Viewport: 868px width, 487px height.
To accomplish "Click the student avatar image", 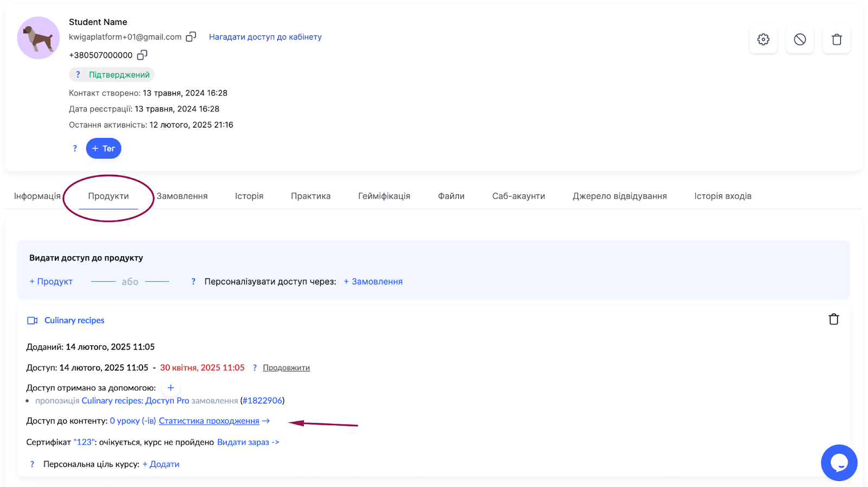I will [39, 38].
